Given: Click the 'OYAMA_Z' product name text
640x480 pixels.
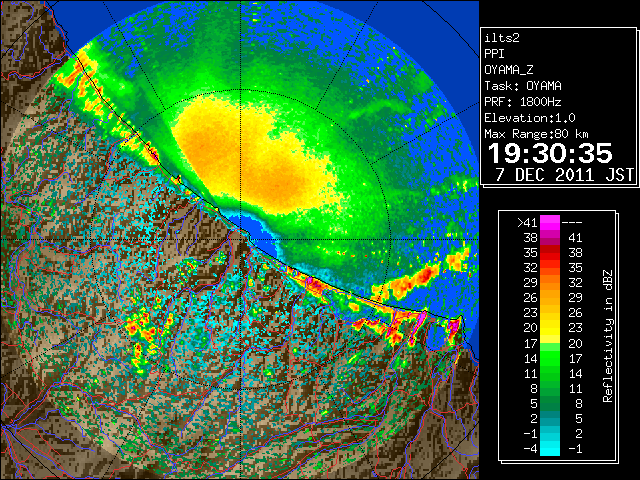Looking at the screenshot, I should pyautogui.click(x=509, y=70).
